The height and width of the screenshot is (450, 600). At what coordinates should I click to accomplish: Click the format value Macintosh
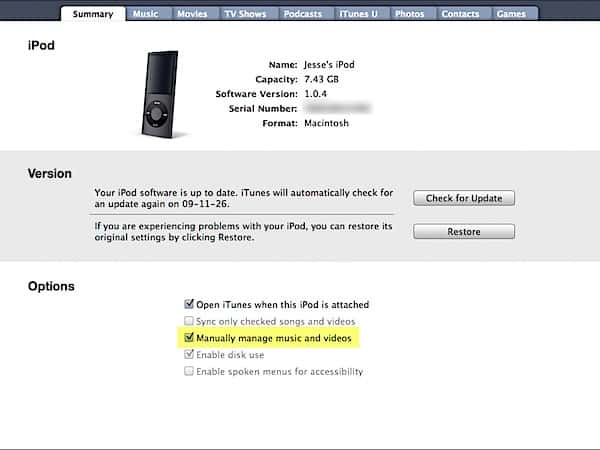(x=326, y=123)
